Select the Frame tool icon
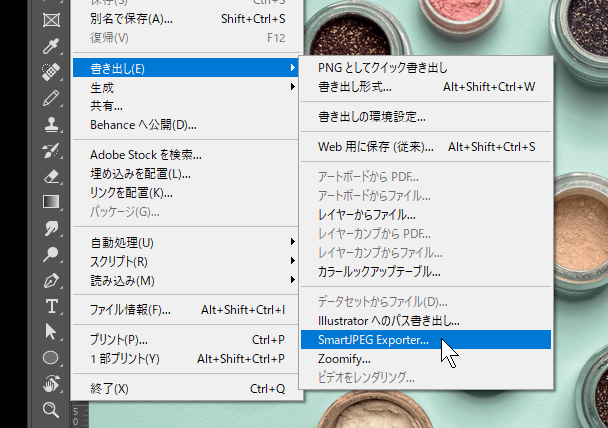 (51, 20)
